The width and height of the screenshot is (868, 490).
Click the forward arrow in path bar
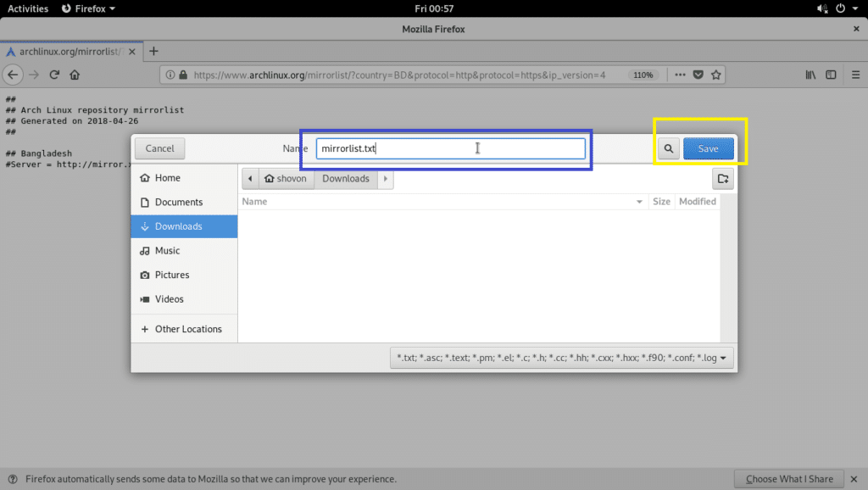(386, 179)
